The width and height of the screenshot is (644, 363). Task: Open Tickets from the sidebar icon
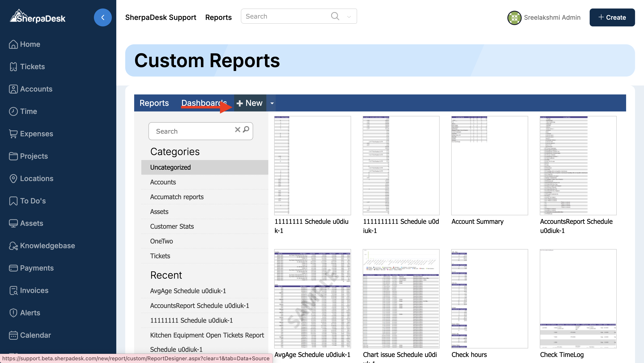tap(13, 66)
